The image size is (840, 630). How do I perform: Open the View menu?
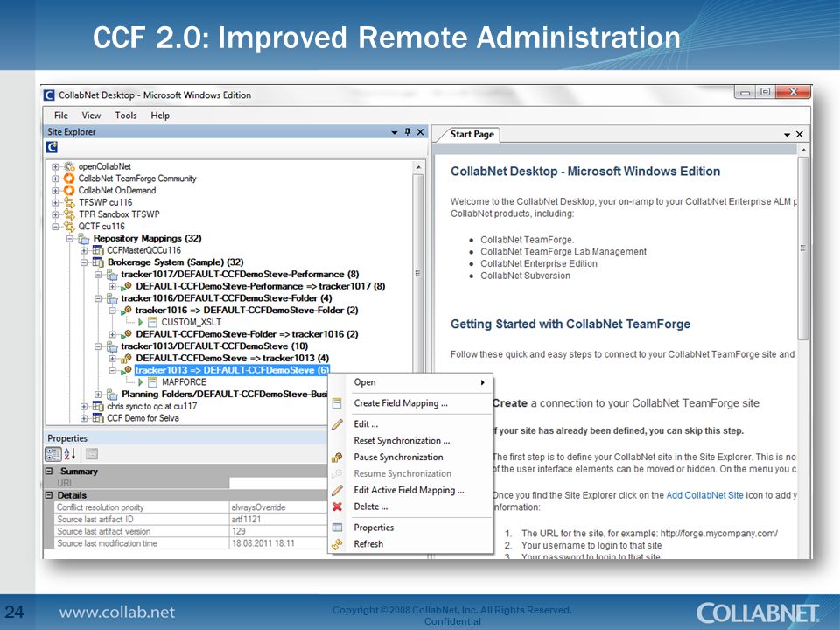tap(91, 115)
